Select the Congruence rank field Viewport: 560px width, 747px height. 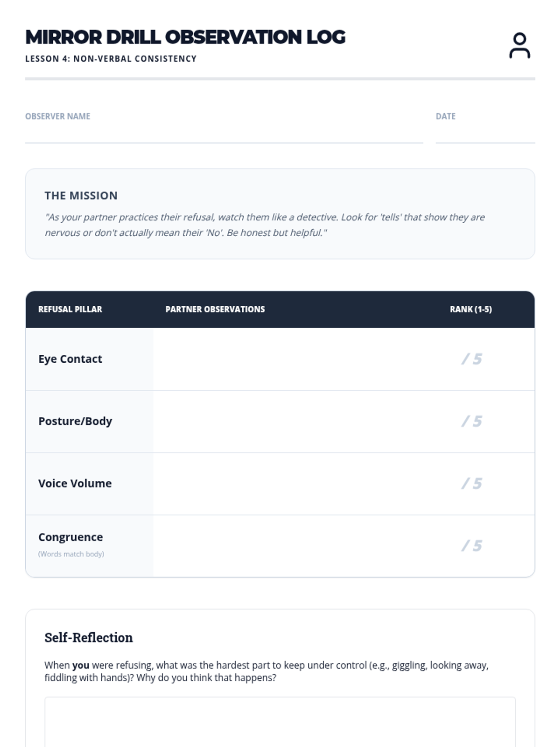pos(471,546)
